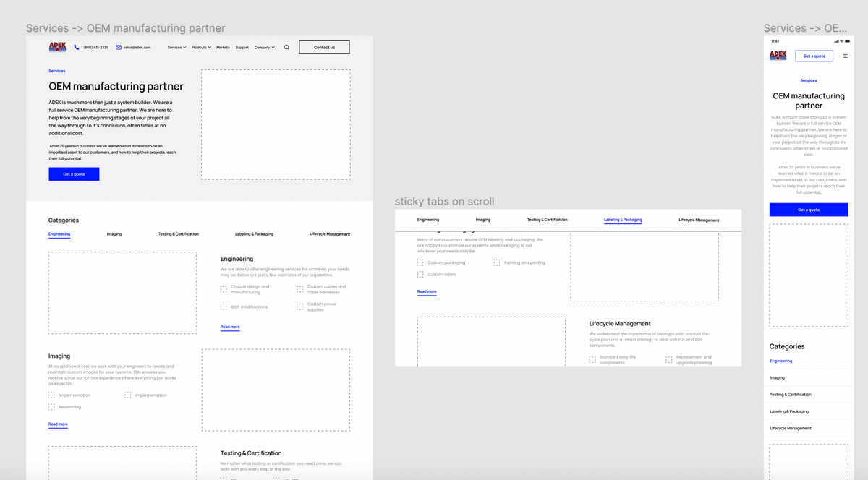Open search via the desktop header magnifier icon
Image resolution: width=868 pixels, height=480 pixels.
pyautogui.click(x=286, y=48)
